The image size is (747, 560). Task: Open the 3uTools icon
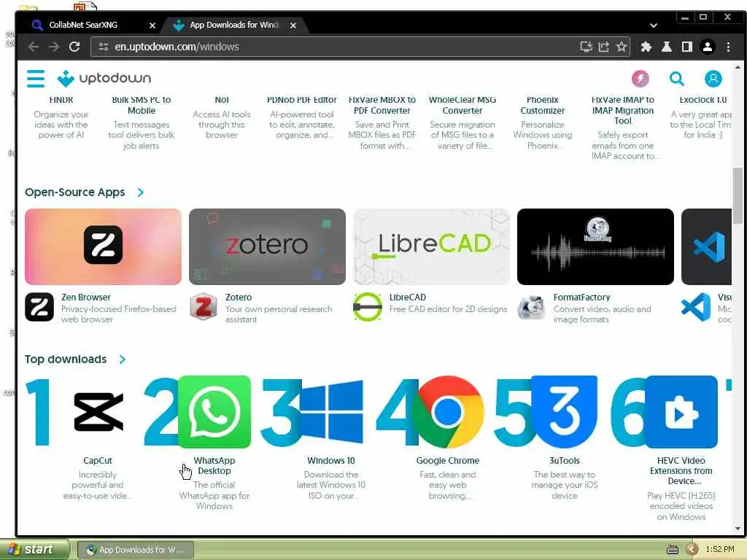pos(564,412)
